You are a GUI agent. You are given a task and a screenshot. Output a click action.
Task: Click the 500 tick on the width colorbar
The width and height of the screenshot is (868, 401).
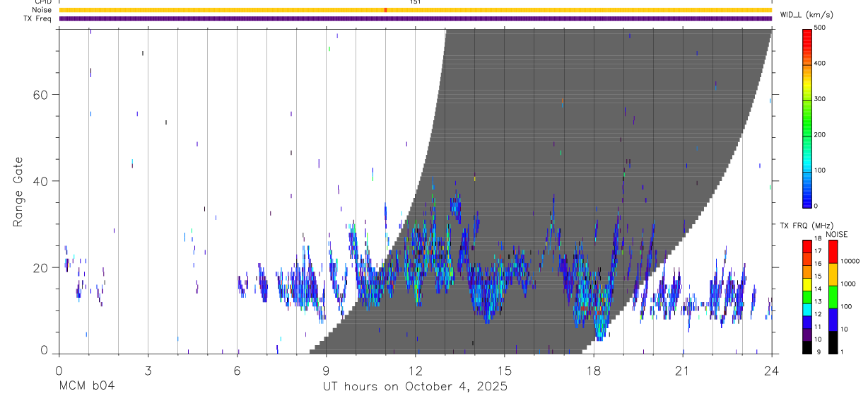821,28
